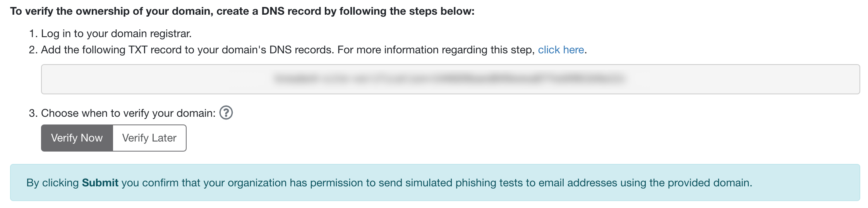This screenshot has width=868, height=208.
Task: Focus the gray TXT record value box
Action: pos(451,79)
